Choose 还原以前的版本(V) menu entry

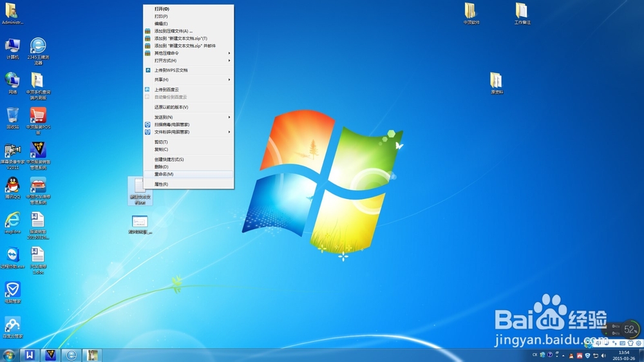point(189,107)
